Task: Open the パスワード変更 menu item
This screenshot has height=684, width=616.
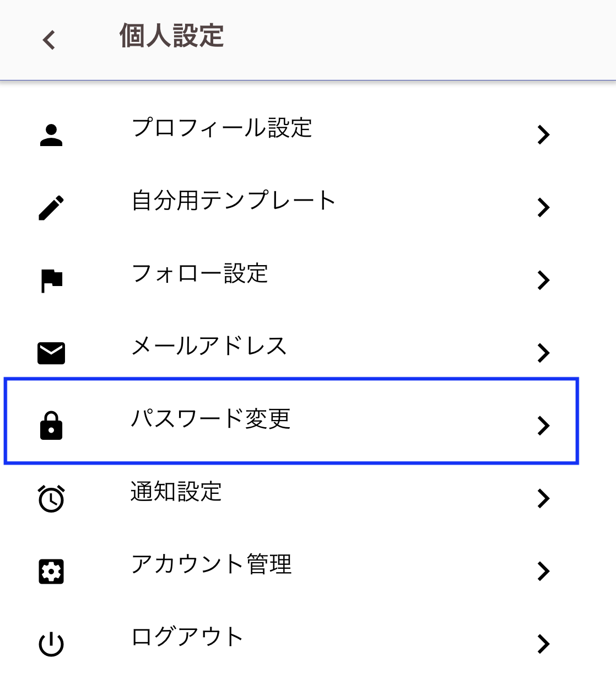Action: point(291,421)
